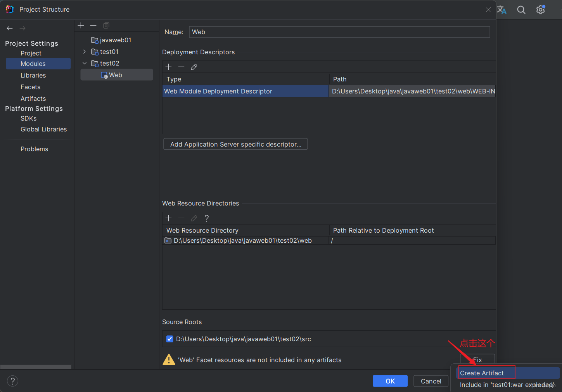The height and width of the screenshot is (392, 562).
Task: Click the OK button
Action: click(390, 381)
